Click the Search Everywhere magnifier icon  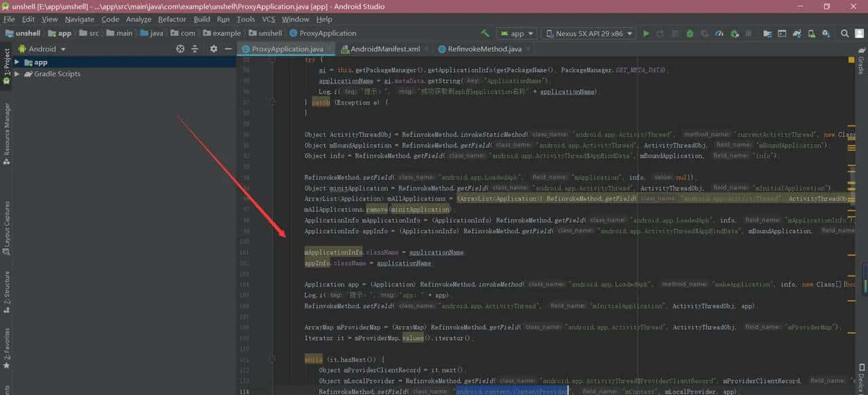pyautogui.click(x=845, y=33)
